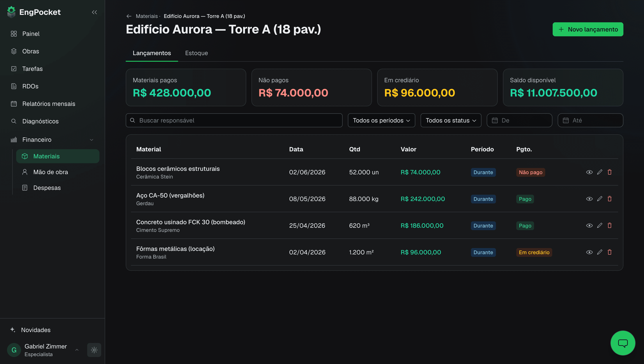The height and width of the screenshot is (364, 644).
Task: Click the Durante badge in the Fôrmas metálicas row
Action: coord(483,252)
